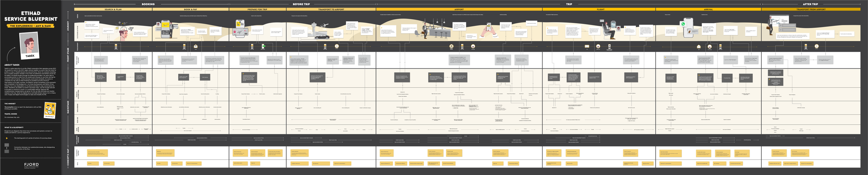Image resolution: width=868 pixels, height=175 pixels.
Task: Click the round driver icon under Transport from Airport
Action: (817, 46)
